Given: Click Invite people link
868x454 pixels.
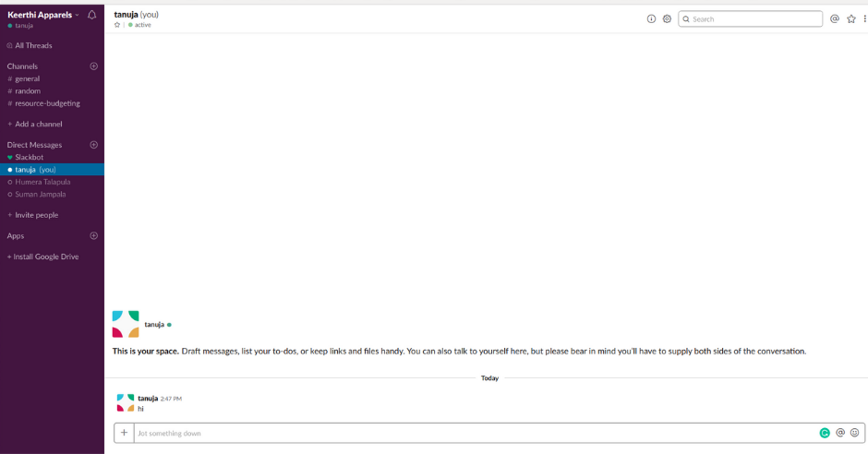Looking at the screenshot, I should coord(36,215).
